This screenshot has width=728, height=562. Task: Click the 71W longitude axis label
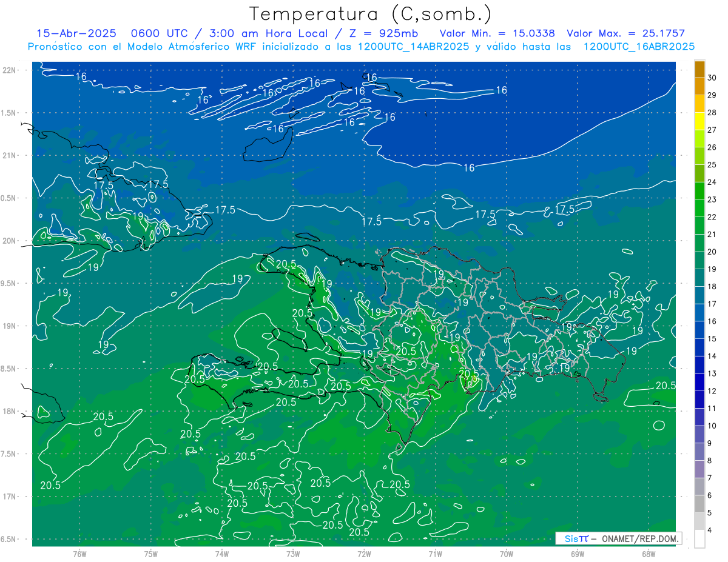coord(435,554)
